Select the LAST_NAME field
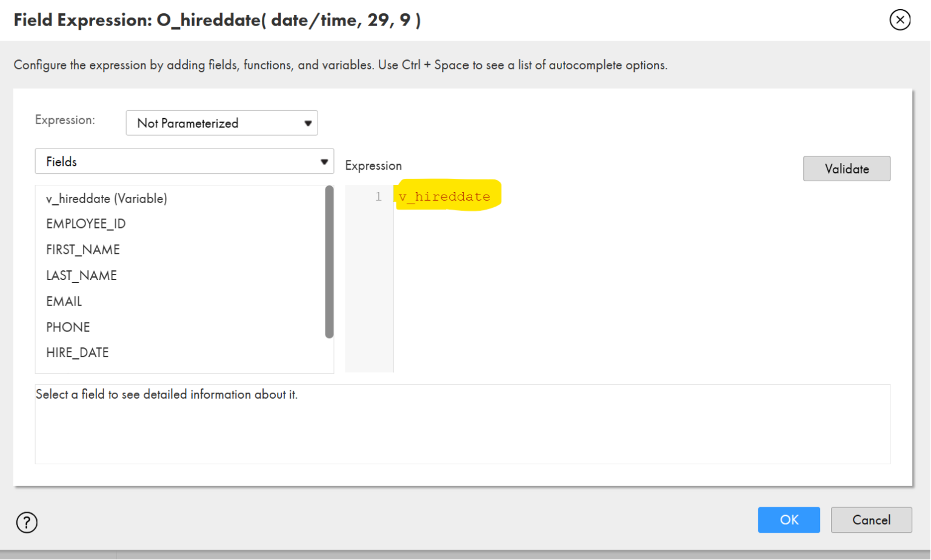This screenshot has height=560, width=931. [81, 275]
